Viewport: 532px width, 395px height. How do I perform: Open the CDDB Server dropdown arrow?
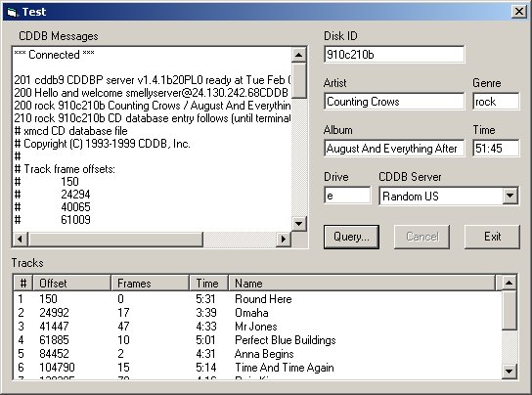pos(510,196)
